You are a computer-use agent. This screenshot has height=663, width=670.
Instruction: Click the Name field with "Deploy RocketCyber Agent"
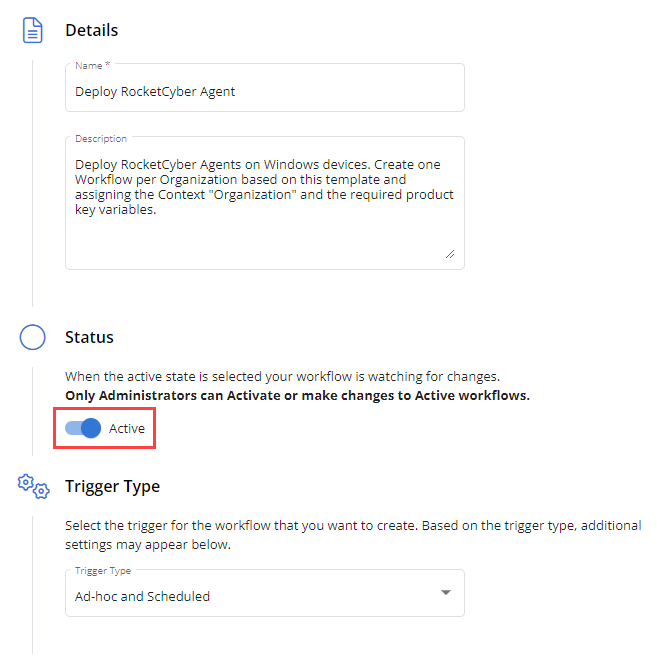tap(264, 90)
